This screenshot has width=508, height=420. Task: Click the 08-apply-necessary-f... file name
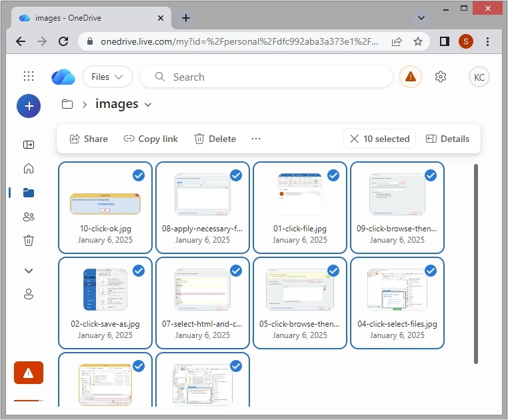pyautogui.click(x=202, y=229)
